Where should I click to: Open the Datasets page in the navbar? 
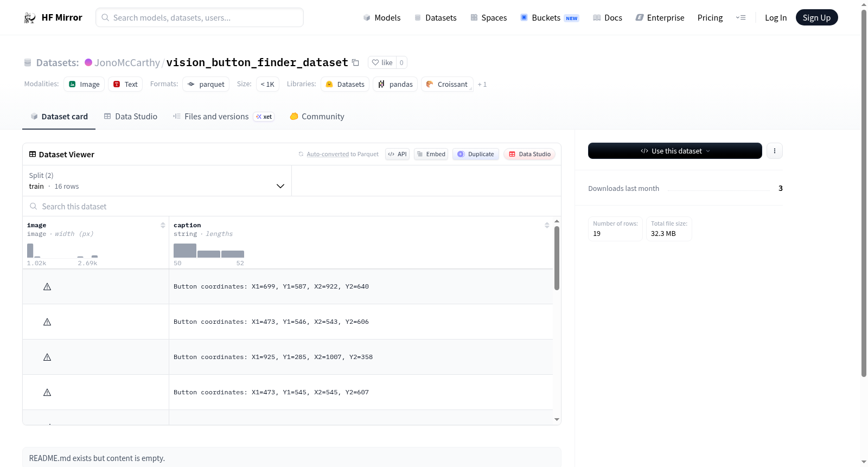[x=436, y=18]
